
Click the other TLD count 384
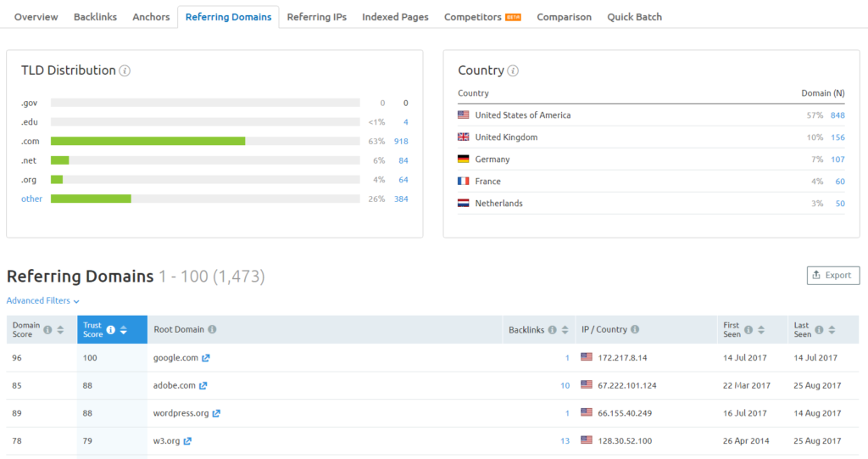tap(401, 199)
